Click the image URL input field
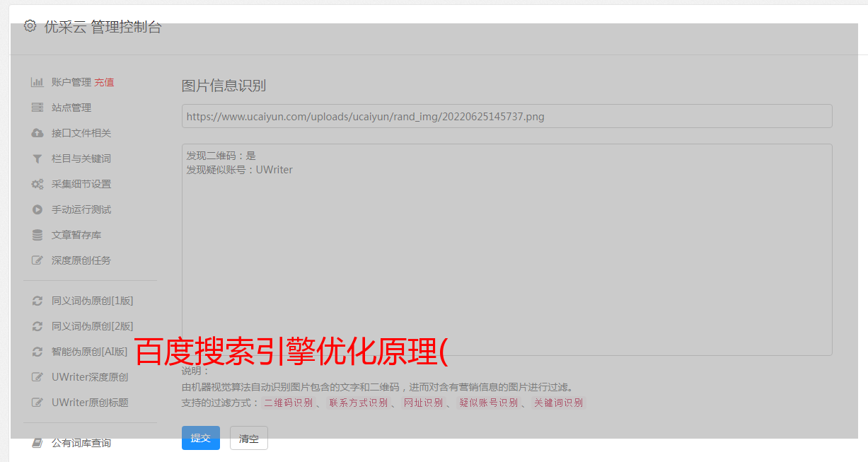This screenshot has height=462, width=868. 507,116
